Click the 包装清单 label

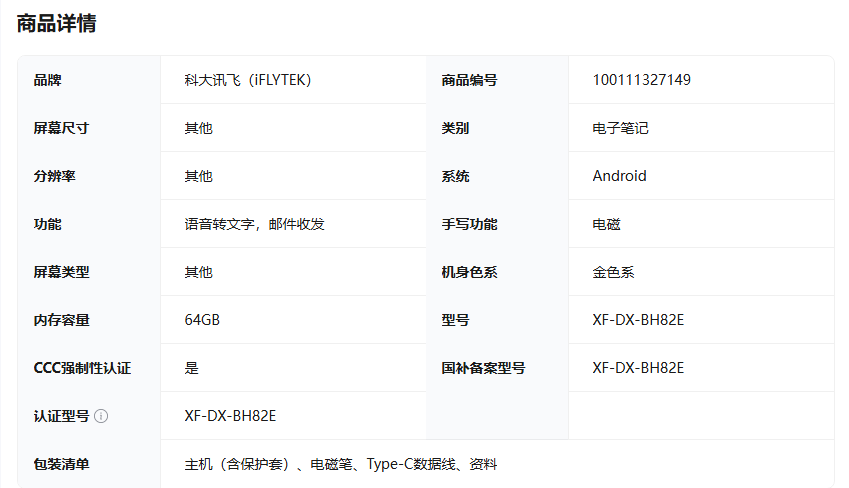click(61, 464)
